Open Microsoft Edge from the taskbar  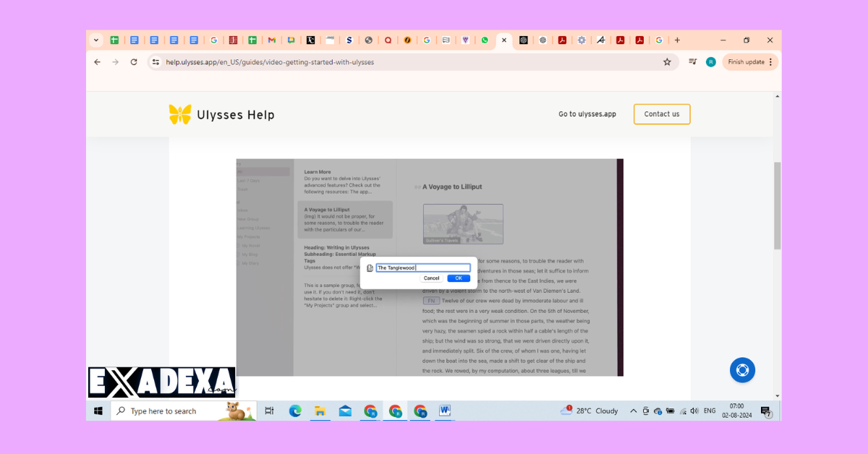[295, 411]
